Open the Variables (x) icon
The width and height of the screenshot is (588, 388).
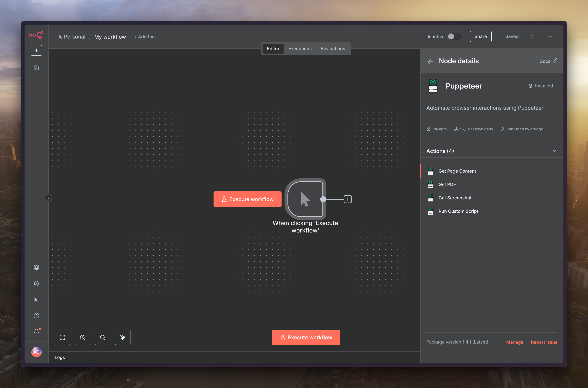click(36, 284)
